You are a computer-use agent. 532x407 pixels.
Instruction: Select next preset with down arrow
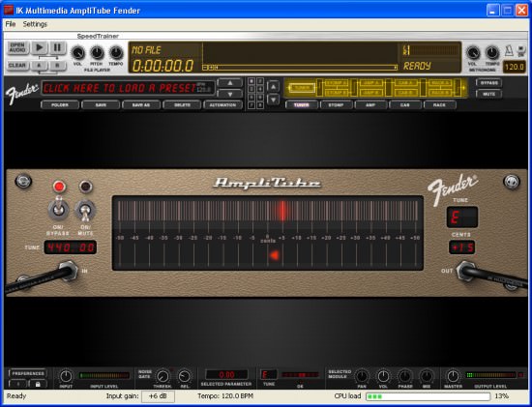tap(229, 94)
